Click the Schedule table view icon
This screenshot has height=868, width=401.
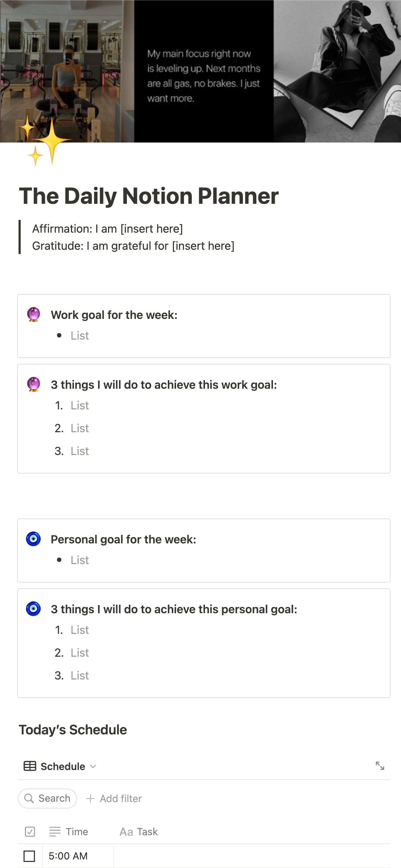coord(30,766)
